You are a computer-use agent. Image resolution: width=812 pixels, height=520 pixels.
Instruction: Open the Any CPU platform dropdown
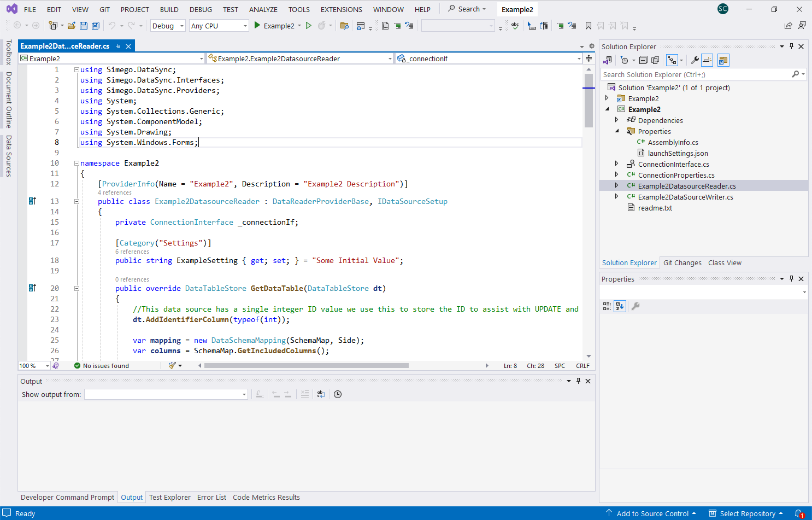219,26
